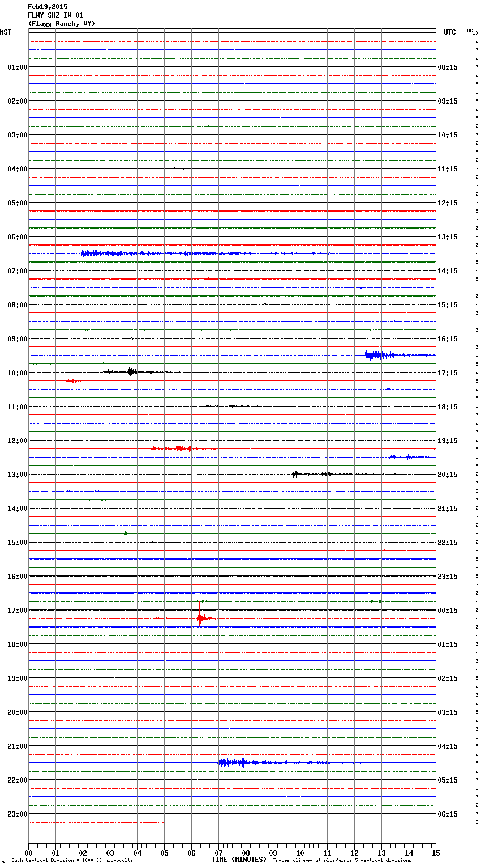
Task: Select the station code FLWY SHZ IW 01
Action: (55, 15)
